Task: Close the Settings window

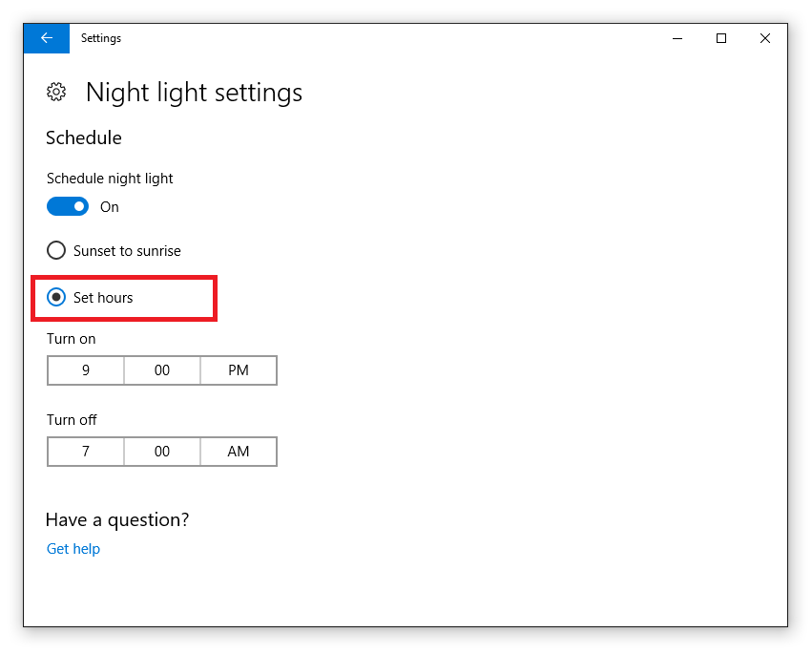Action: click(x=765, y=38)
